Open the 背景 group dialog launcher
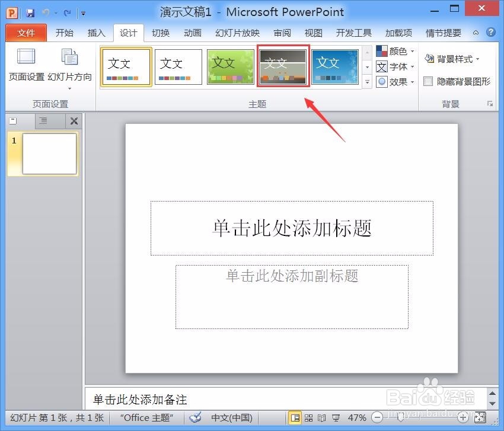Screen dimensions: 504x431 click(x=490, y=104)
